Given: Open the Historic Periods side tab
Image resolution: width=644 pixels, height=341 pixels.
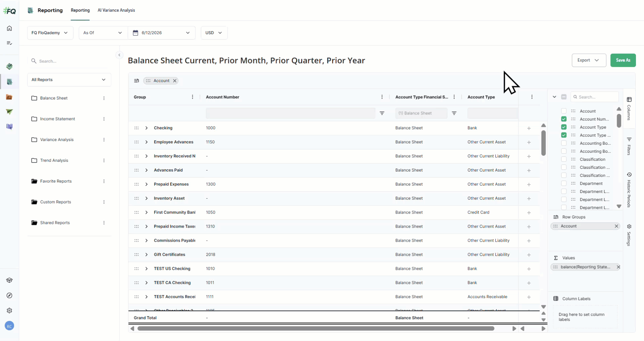Looking at the screenshot, I should [629, 190].
